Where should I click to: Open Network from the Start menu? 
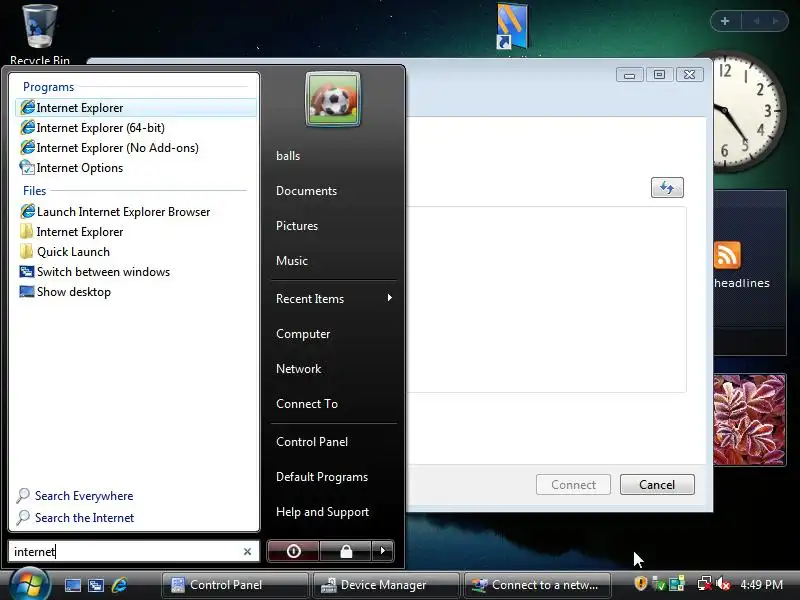pyautogui.click(x=298, y=369)
